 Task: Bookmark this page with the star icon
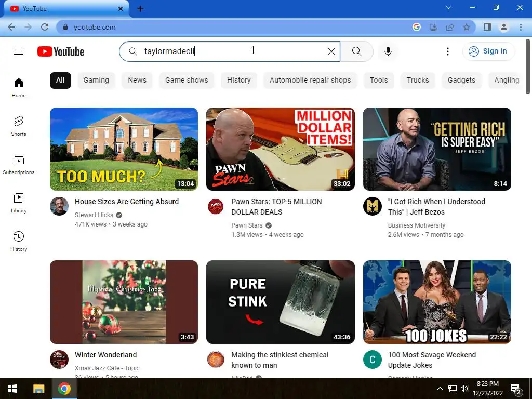(x=467, y=27)
